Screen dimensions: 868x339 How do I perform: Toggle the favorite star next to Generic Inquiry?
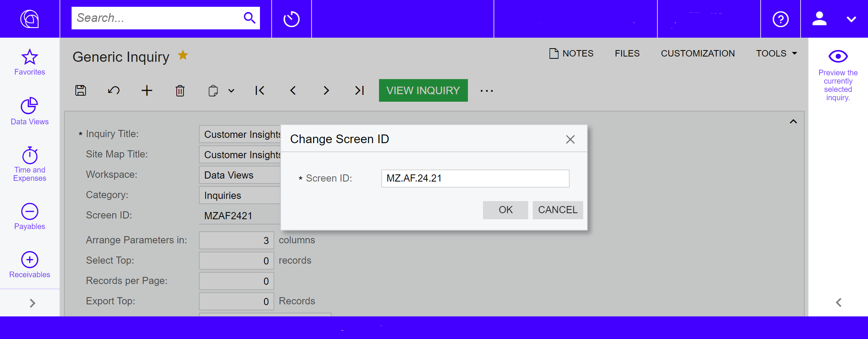coord(183,55)
